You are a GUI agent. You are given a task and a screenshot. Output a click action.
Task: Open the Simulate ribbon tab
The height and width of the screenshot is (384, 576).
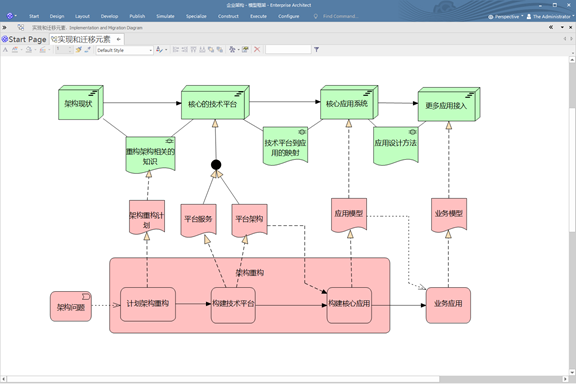(x=165, y=16)
